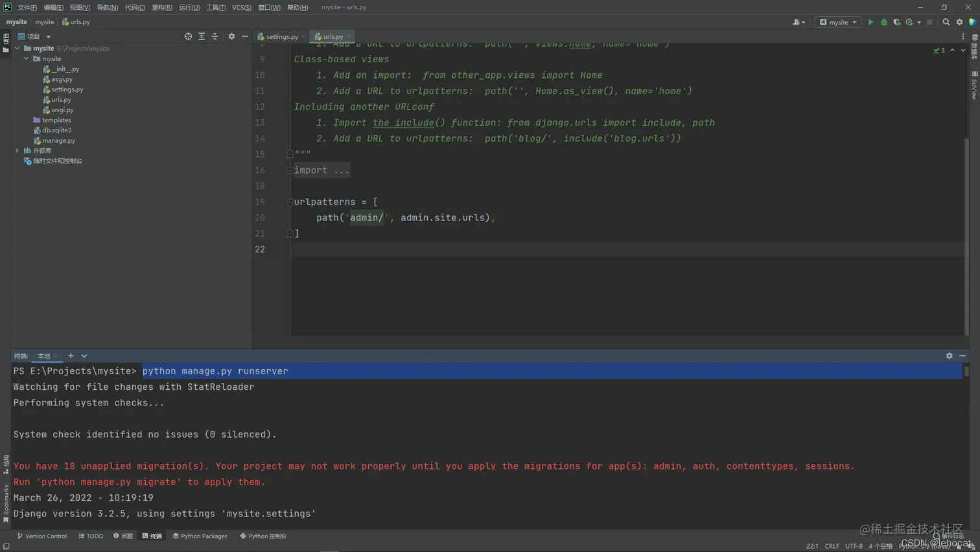Close the urls.py editor tab
This screenshot has width=980, height=552.
[349, 37]
